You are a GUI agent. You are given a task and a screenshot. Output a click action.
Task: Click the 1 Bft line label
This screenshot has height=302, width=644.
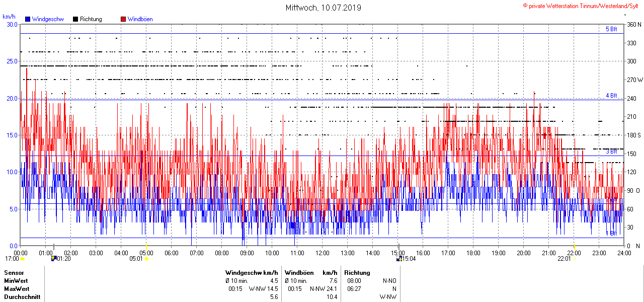611,234
